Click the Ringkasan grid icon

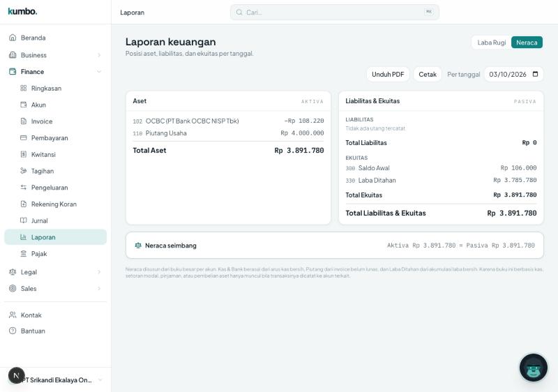pyautogui.click(x=24, y=88)
